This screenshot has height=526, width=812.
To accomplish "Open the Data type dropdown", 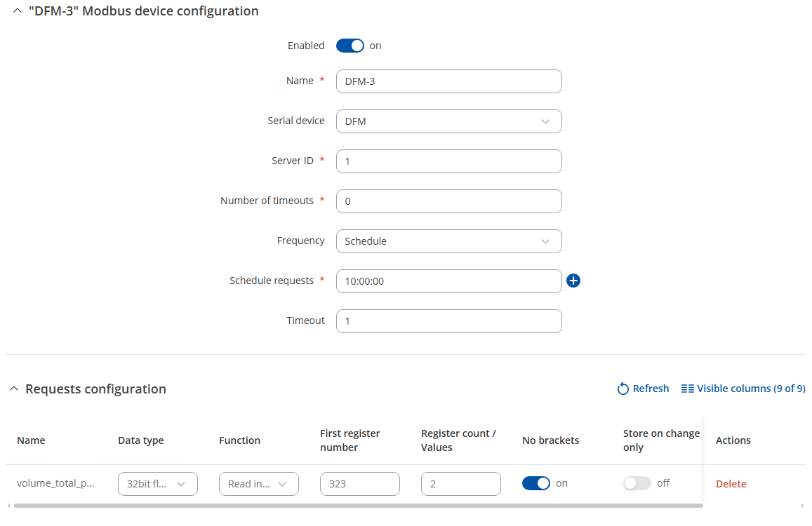I will [158, 484].
